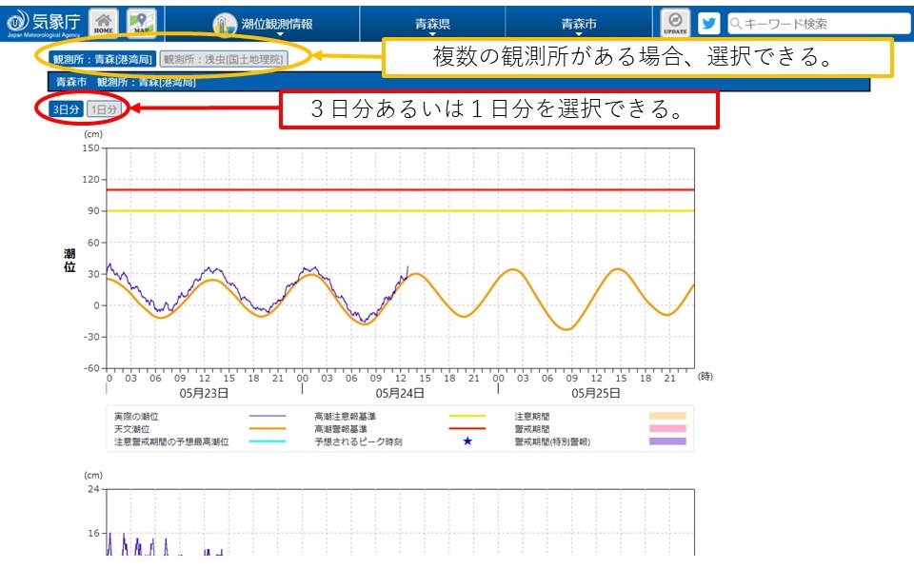Image resolution: width=914 pixels, height=588 pixels.
Task: Click the 天文潮位 legend label
Action: (x=131, y=429)
